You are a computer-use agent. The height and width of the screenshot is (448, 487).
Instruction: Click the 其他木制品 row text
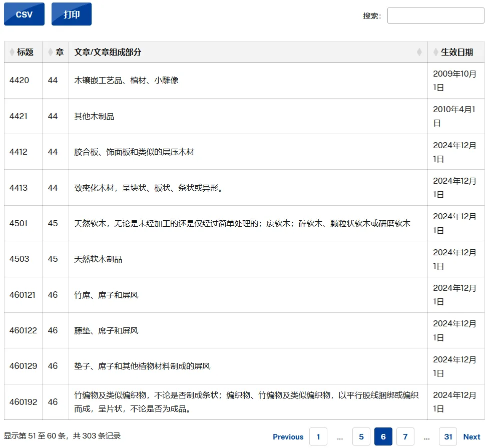tap(94, 116)
